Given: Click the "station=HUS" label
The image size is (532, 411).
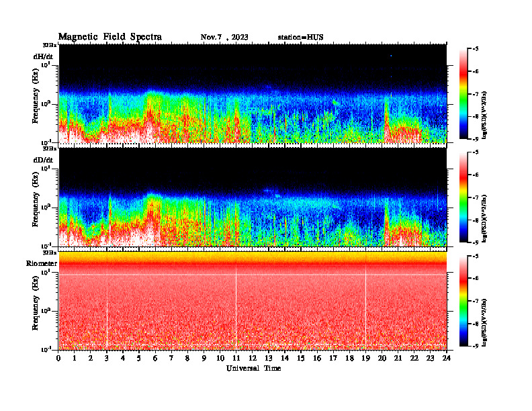Looking at the screenshot, I should (301, 38).
